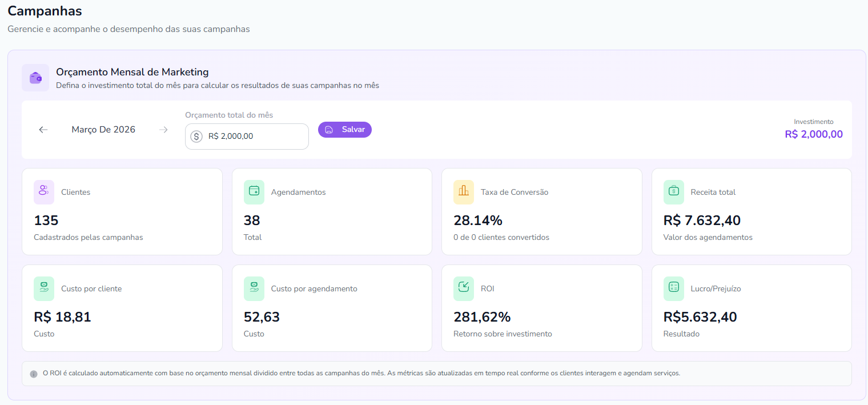Click the Clientes users icon
Viewport: 868px width, 405px height.
click(x=44, y=192)
